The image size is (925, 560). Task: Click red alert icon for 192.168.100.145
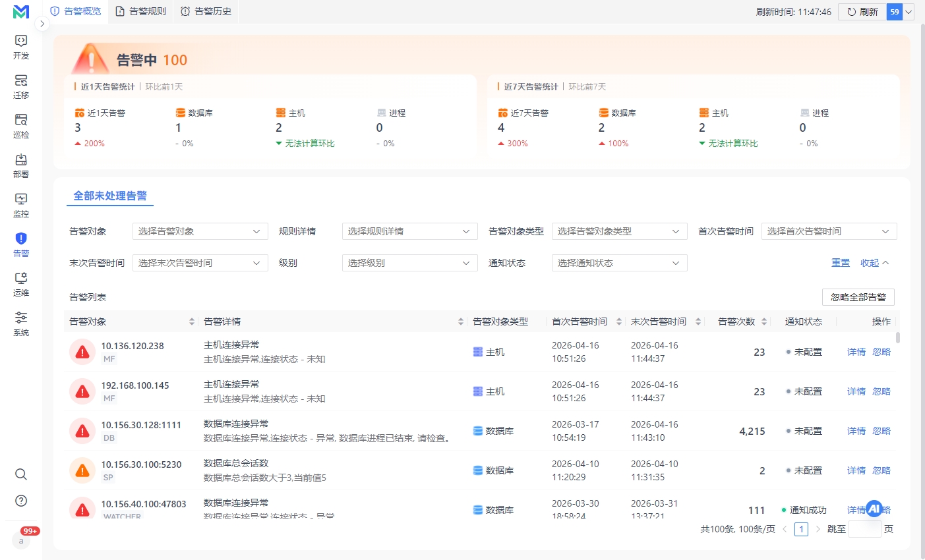82,391
